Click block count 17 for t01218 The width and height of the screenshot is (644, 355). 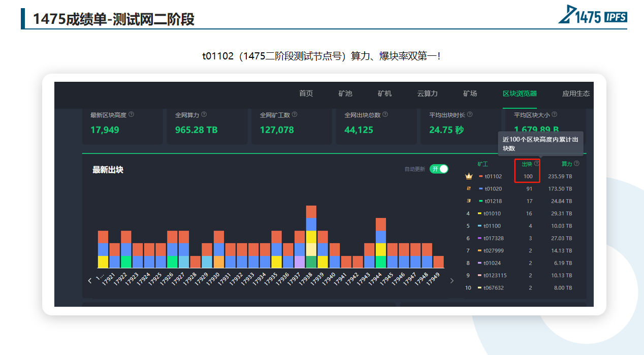click(529, 201)
